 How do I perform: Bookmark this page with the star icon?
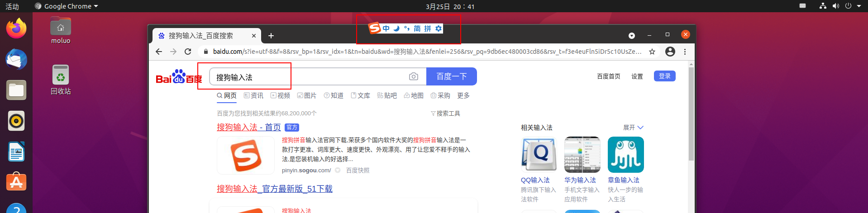652,52
